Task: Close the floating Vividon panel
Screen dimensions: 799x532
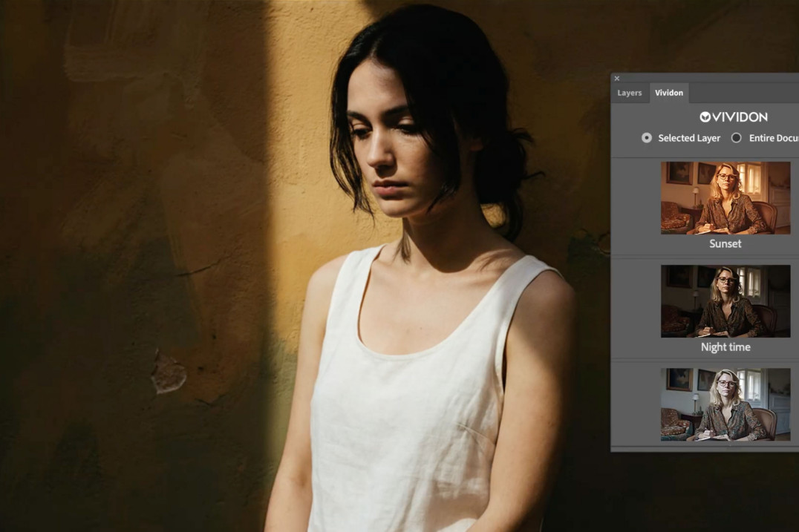Action: click(x=617, y=79)
